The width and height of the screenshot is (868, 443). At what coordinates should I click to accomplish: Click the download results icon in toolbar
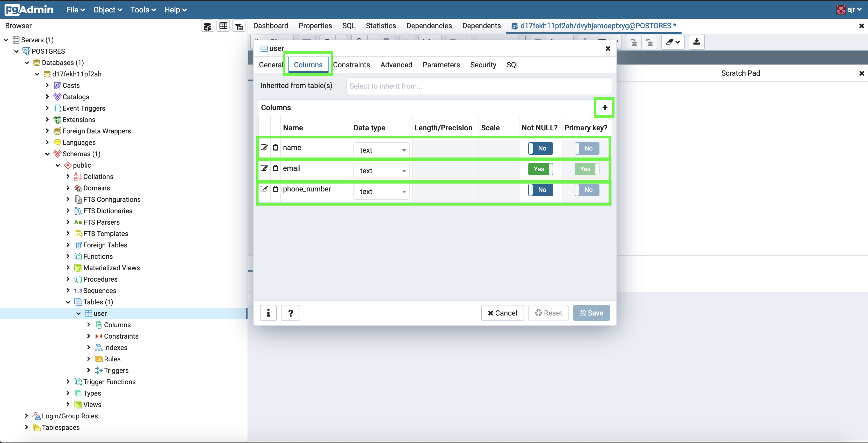pos(697,42)
